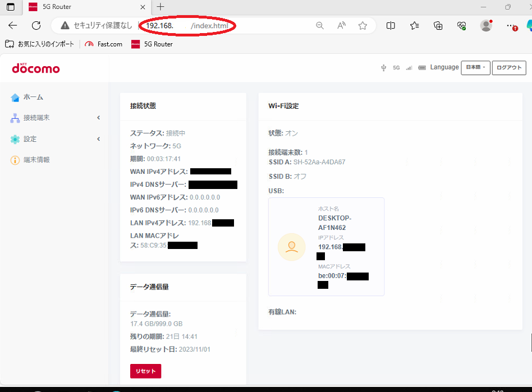Select ホーム in the sidebar
Screen dimensions: 532x392
33,97
